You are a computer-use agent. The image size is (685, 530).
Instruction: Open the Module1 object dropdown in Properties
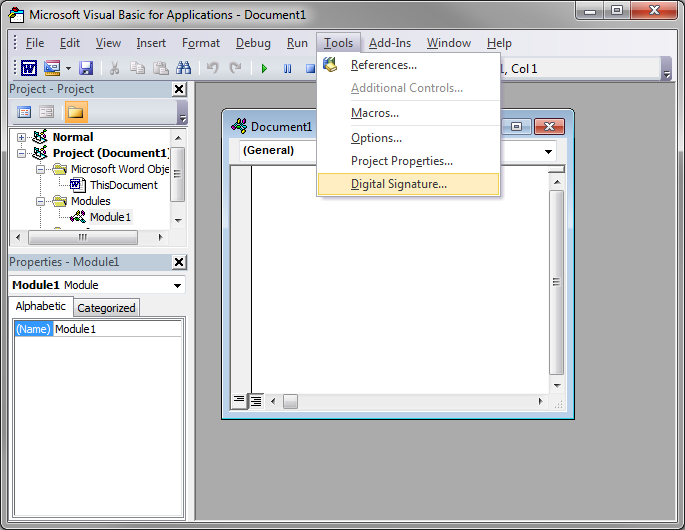click(x=177, y=285)
